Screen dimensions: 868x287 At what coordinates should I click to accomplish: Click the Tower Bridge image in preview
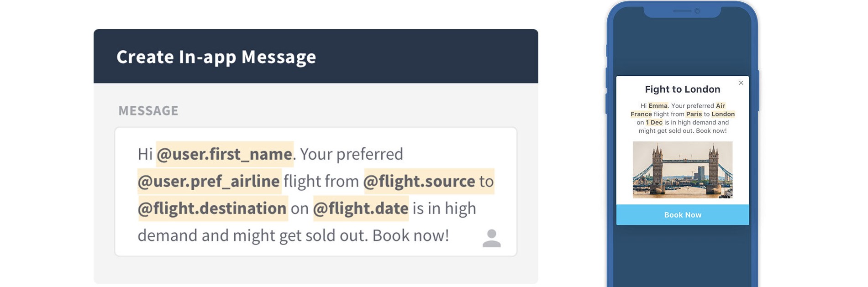683,170
